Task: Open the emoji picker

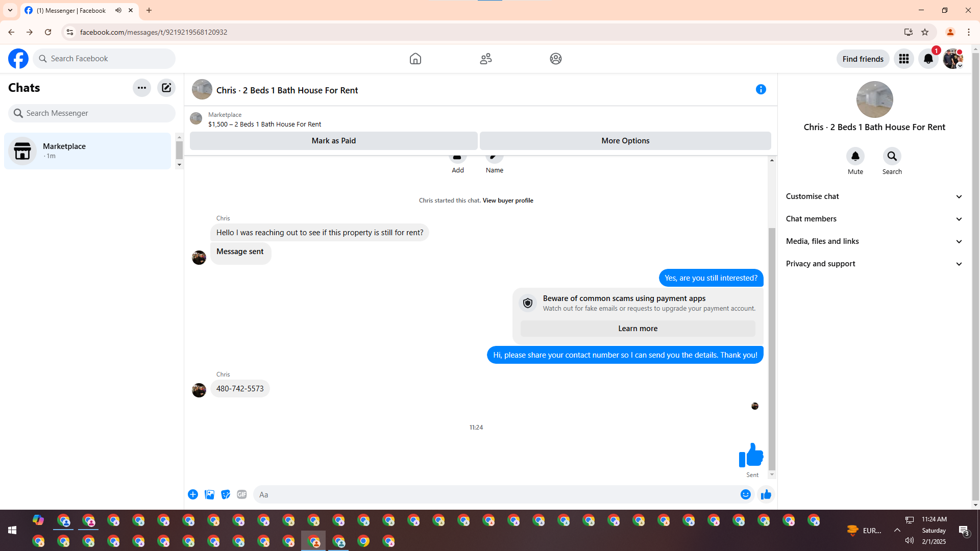Action: coord(746,494)
